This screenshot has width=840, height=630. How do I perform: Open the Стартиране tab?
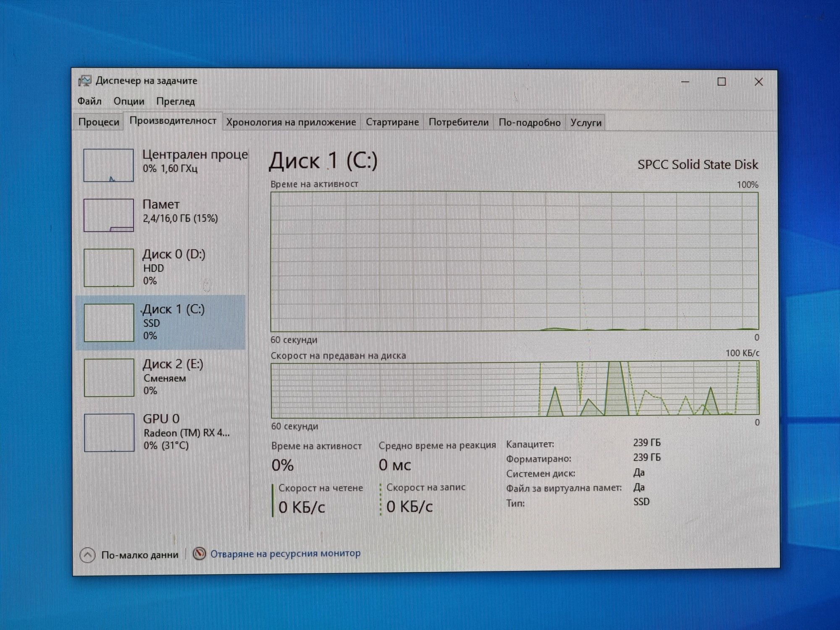[x=392, y=122]
